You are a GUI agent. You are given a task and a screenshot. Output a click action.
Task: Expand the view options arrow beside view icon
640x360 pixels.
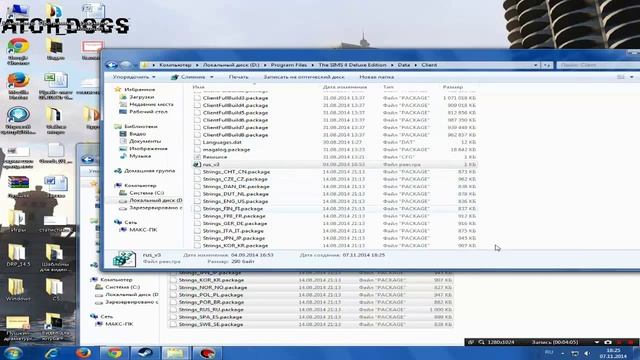pos(631,77)
